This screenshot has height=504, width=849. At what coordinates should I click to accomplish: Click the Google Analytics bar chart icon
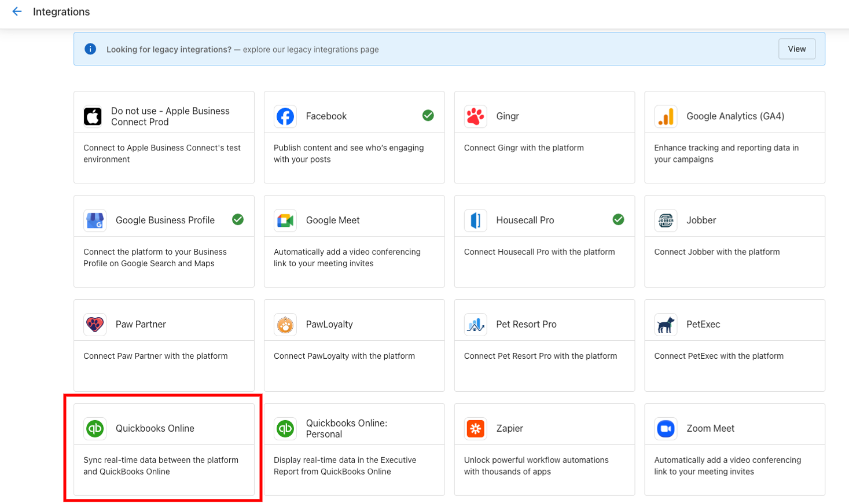click(666, 116)
